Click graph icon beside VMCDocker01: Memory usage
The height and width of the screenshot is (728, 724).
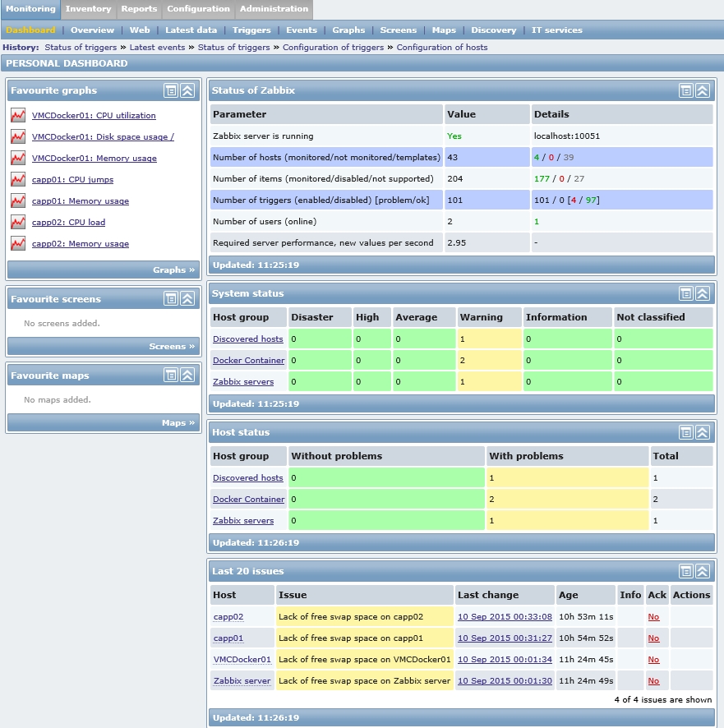18,158
